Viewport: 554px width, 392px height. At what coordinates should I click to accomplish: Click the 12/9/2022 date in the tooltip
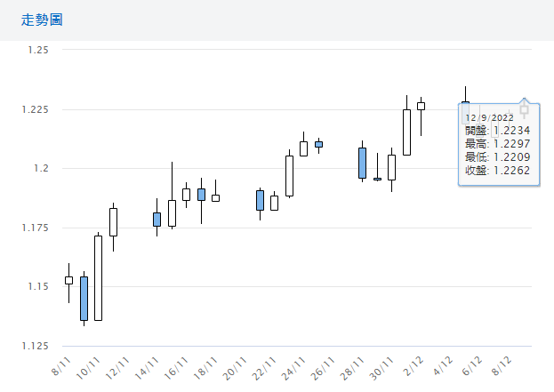pos(489,117)
